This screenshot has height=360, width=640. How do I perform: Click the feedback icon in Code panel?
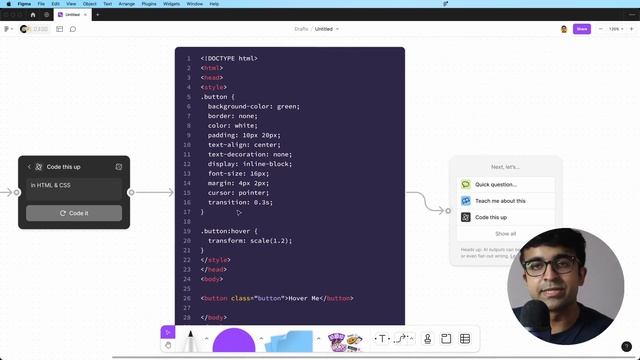[x=119, y=167]
